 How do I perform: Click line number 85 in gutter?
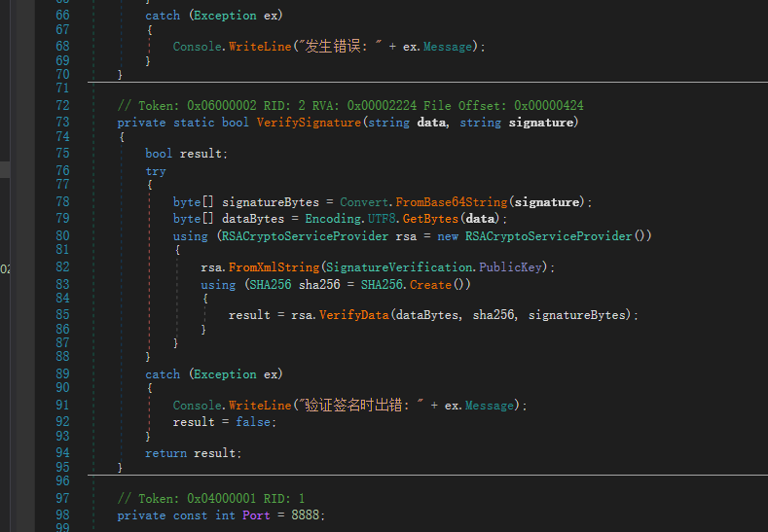[62, 315]
